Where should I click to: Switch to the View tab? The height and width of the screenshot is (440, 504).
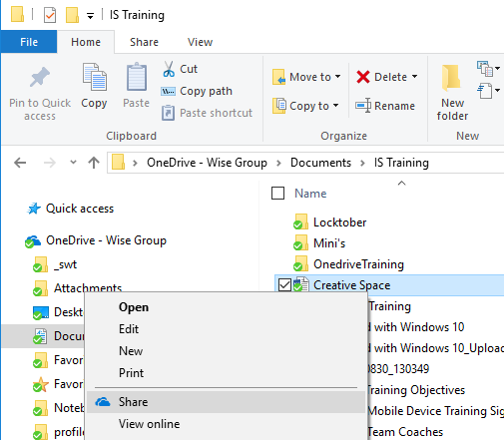(200, 42)
